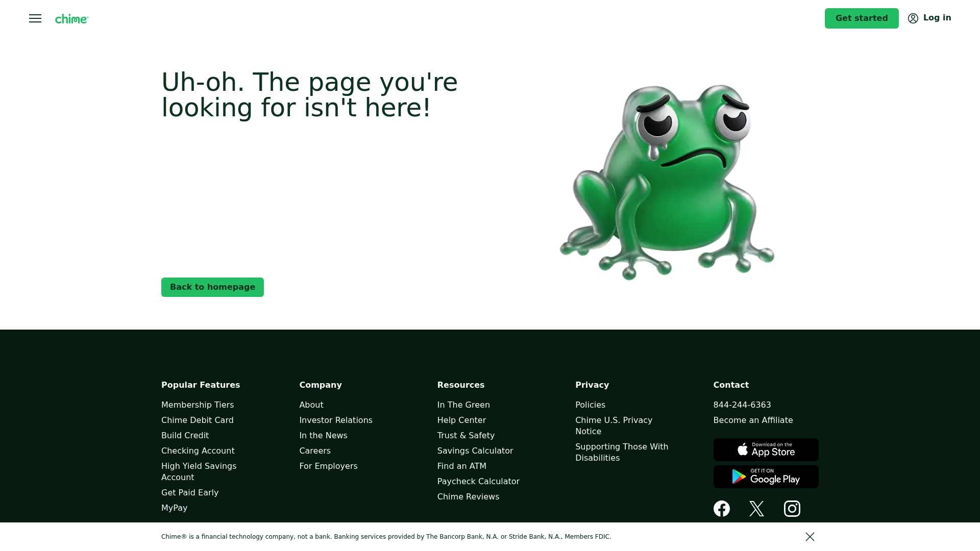Click the "Privacy" footer heading

coord(592,385)
